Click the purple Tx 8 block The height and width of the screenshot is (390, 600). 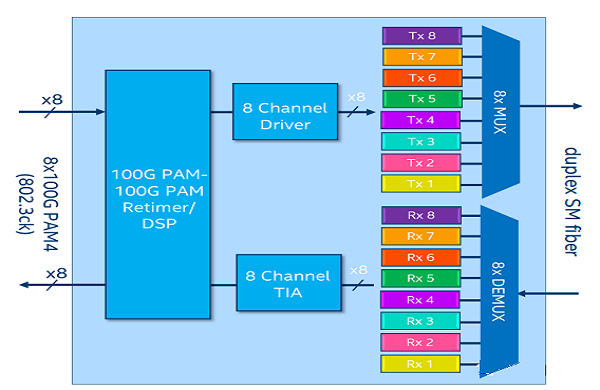click(422, 36)
